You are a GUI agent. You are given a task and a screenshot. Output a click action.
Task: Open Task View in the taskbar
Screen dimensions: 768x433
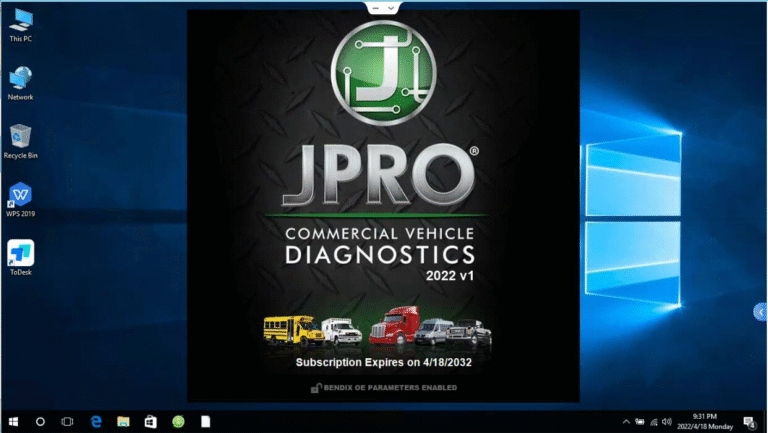(x=67, y=422)
